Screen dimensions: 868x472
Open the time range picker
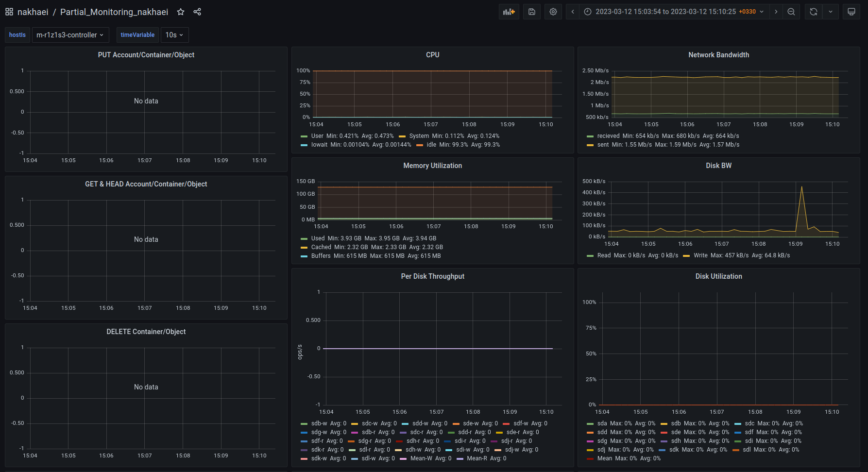(674, 12)
